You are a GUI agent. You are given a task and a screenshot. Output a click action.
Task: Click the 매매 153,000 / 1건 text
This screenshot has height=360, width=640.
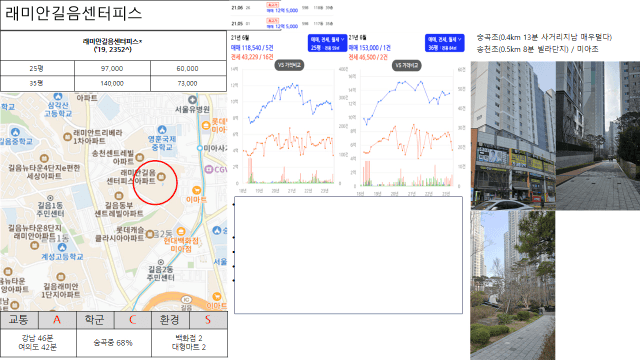coord(369,48)
